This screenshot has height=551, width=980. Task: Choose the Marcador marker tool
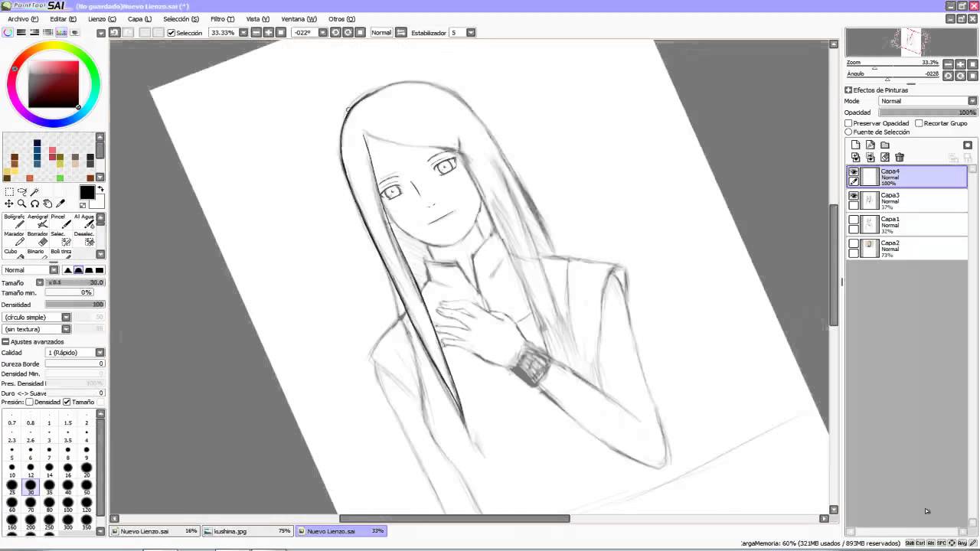coord(15,239)
